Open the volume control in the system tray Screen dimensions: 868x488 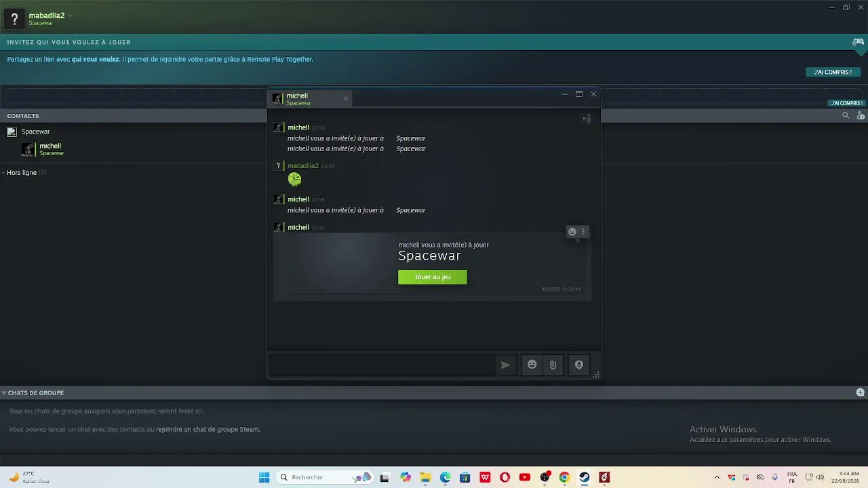[x=820, y=477]
